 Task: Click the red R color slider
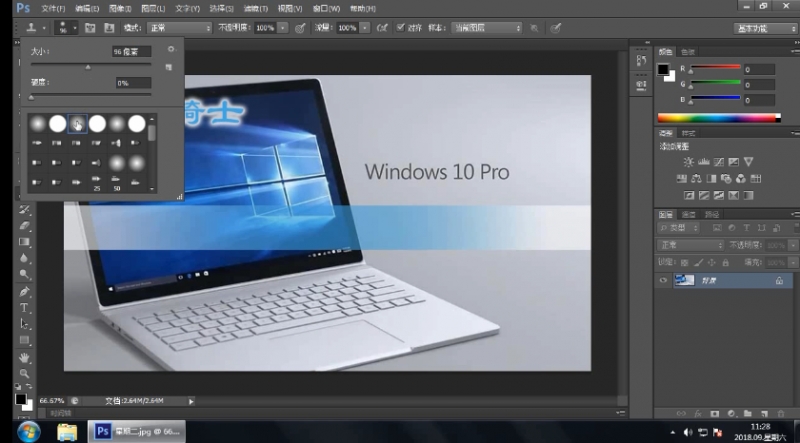(x=715, y=67)
